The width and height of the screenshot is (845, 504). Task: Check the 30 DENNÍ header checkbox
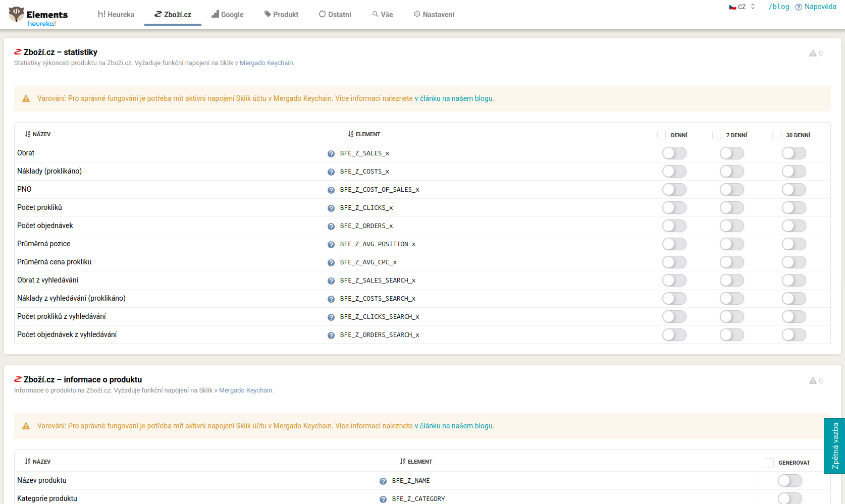pyautogui.click(x=777, y=135)
